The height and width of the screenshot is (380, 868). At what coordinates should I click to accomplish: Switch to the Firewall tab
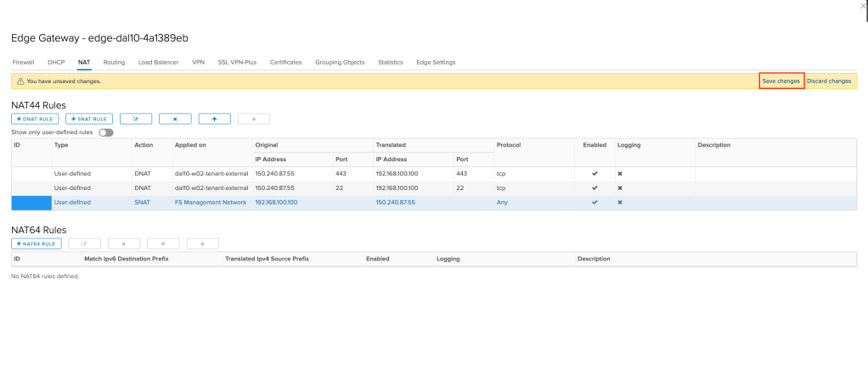23,62
